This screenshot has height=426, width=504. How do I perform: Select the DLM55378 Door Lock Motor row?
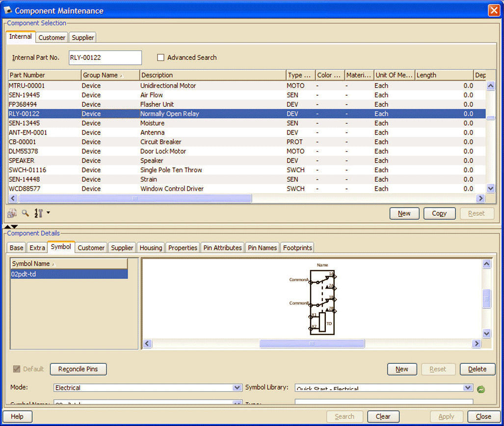[x=247, y=151]
